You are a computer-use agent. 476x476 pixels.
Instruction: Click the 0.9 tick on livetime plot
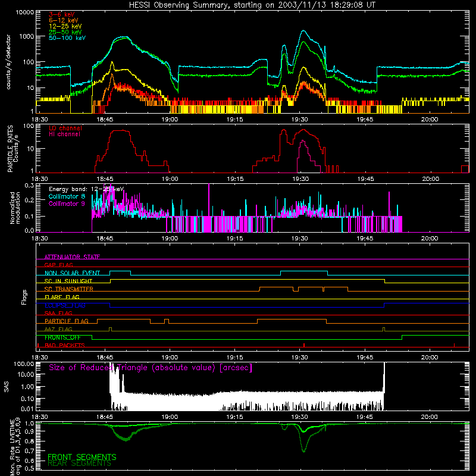point(30,432)
